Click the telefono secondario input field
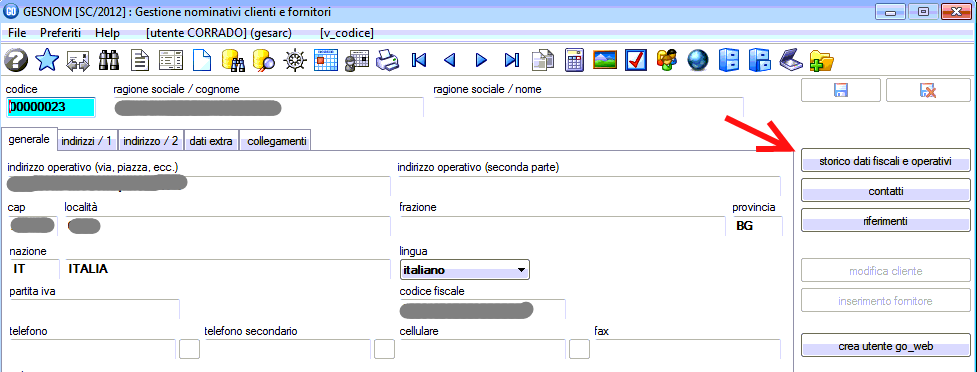977x372 pixels. tap(287, 349)
